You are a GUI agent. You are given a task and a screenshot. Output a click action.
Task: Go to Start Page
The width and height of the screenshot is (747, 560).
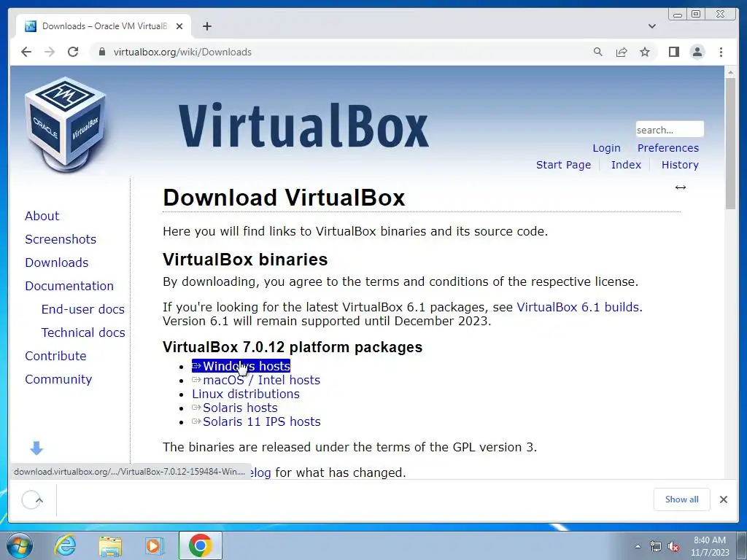tap(563, 165)
